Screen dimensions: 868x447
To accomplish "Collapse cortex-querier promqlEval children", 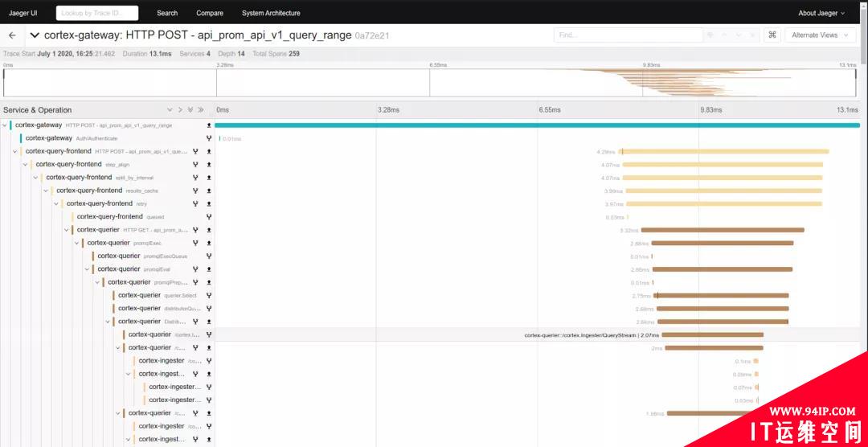I will [87, 269].
